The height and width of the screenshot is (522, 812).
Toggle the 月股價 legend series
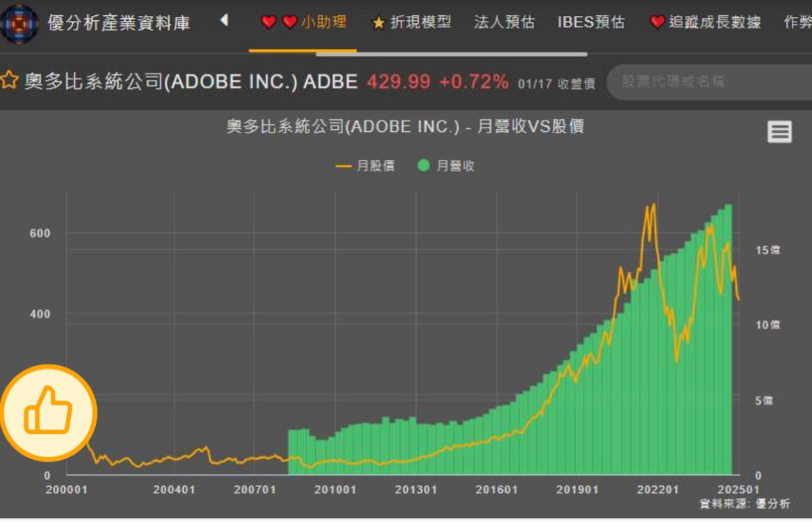(x=365, y=166)
